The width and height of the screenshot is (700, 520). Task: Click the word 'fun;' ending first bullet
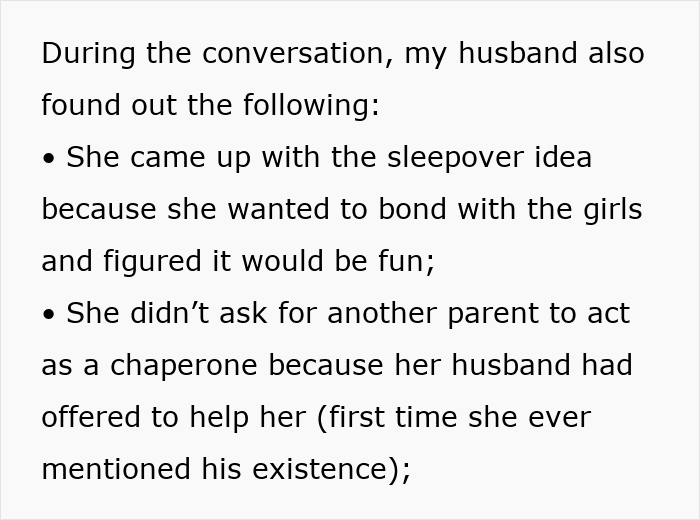pos(406,261)
